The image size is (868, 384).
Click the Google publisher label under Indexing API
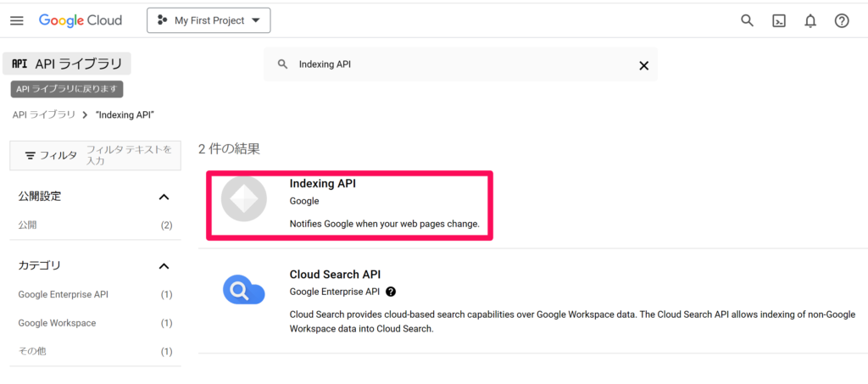304,201
